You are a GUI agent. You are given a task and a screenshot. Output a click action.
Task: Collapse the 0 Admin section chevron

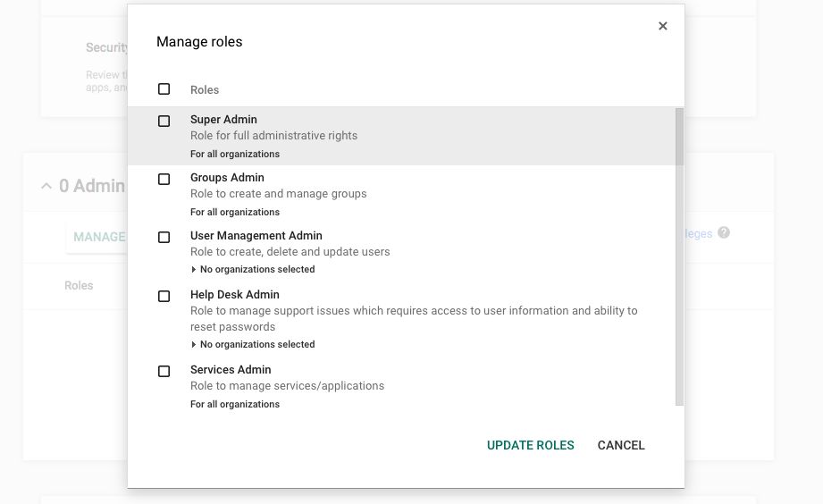point(46,186)
